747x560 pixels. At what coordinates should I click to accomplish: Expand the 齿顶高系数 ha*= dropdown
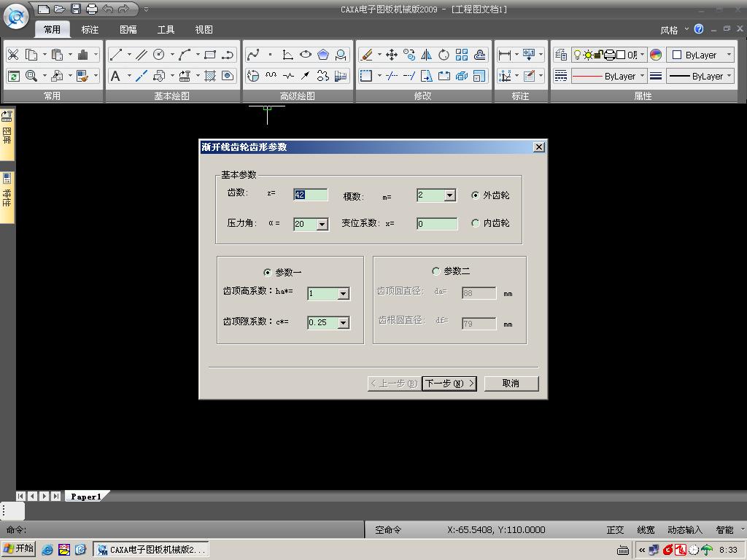pyautogui.click(x=343, y=294)
